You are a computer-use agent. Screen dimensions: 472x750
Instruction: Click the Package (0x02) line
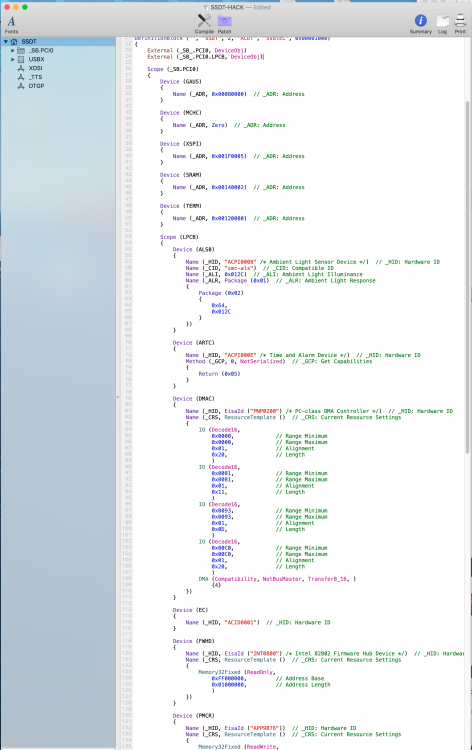click(221, 293)
